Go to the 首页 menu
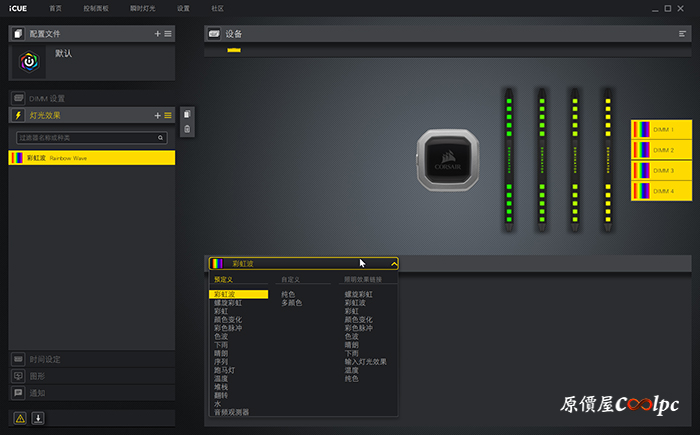Screen dimensions: 700x435 click(x=55, y=8)
